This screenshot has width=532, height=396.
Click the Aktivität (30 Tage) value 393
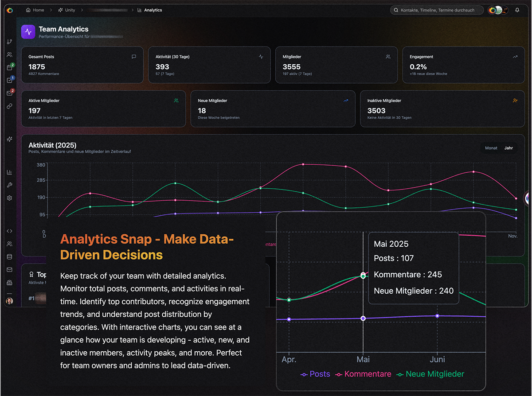click(162, 66)
